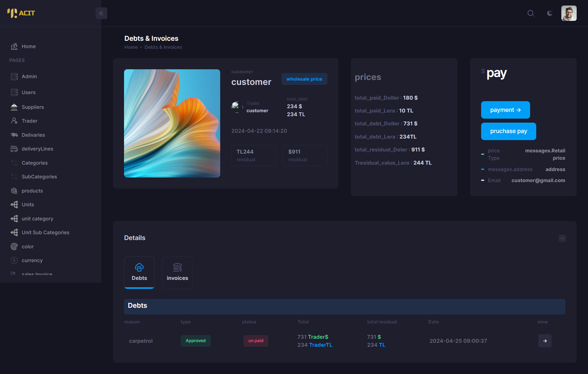
Task: Click the payment button
Action: point(505,110)
